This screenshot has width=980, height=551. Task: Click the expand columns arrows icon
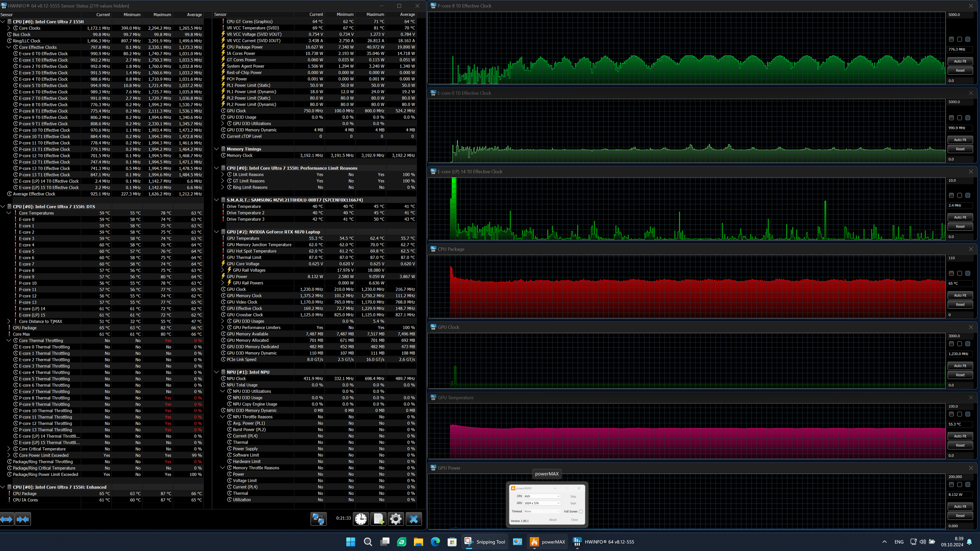click(x=7, y=519)
